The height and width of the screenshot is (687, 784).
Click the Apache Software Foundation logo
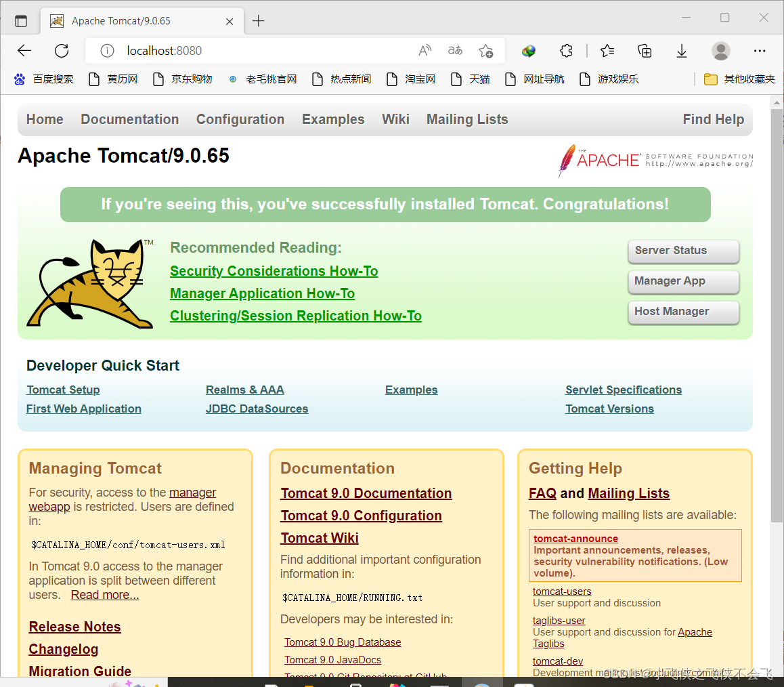(655, 161)
